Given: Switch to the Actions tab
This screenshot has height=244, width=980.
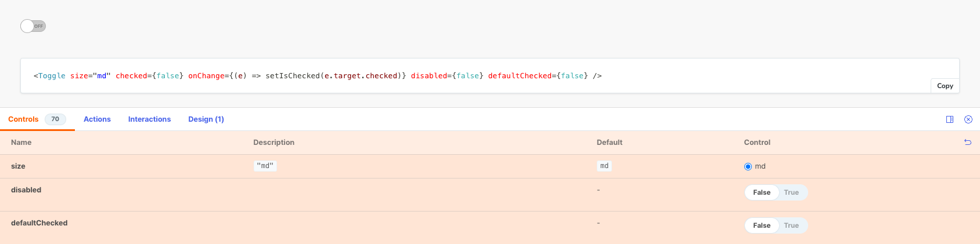Looking at the screenshot, I should (97, 119).
